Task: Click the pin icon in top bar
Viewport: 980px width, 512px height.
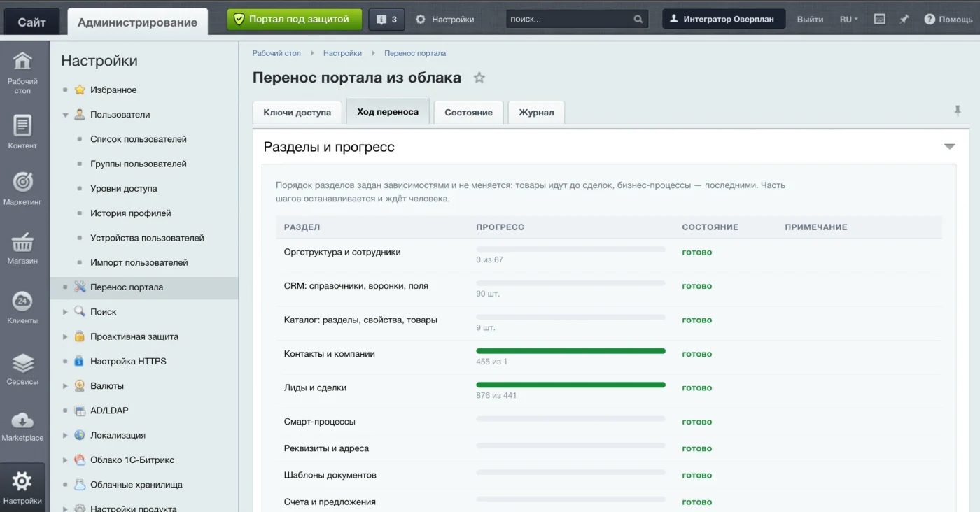Action: pos(904,20)
